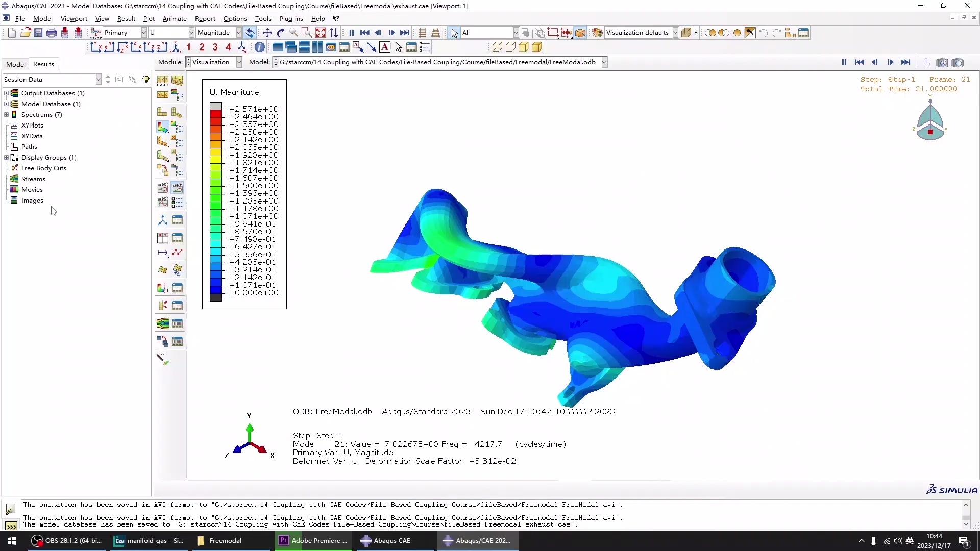The width and height of the screenshot is (980, 551).
Task: Open the Visualization module dropdown
Action: [238, 62]
